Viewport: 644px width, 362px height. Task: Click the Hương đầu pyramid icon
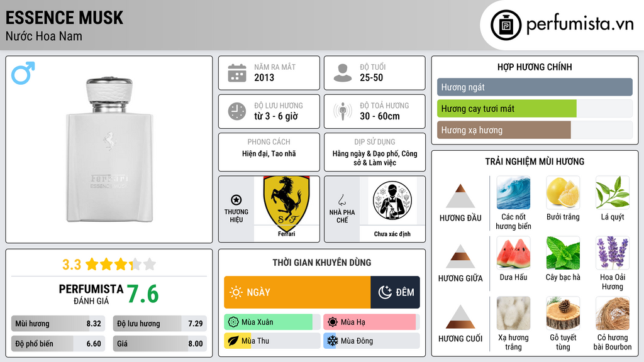coord(460,196)
